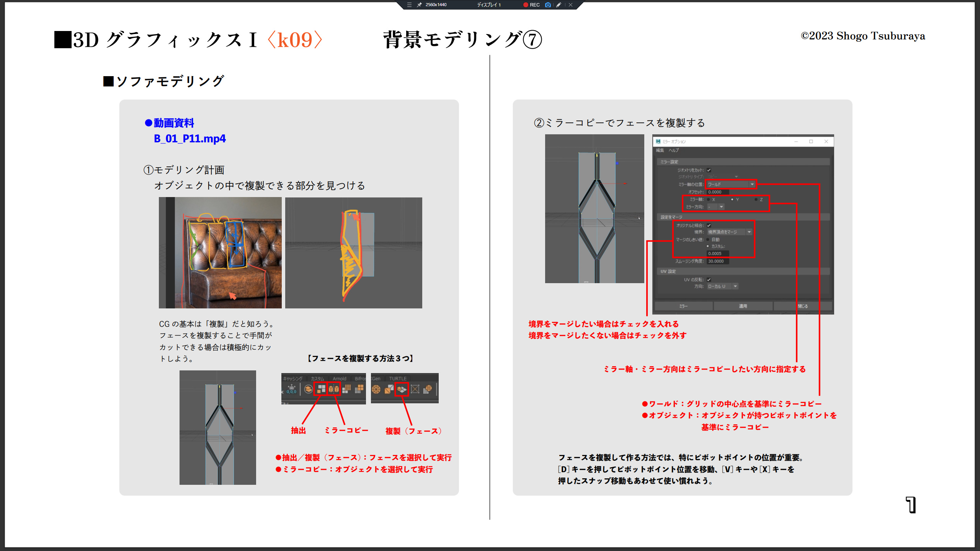Image resolution: width=980 pixels, height=551 pixels.
Task: Select the Arnold shelf tab
Action: click(339, 378)
